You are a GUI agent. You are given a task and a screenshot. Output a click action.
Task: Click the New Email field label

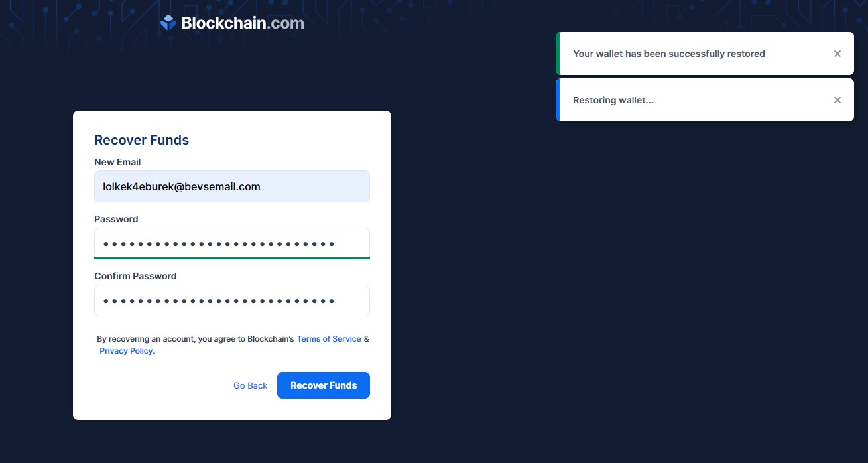coord(117,162)
